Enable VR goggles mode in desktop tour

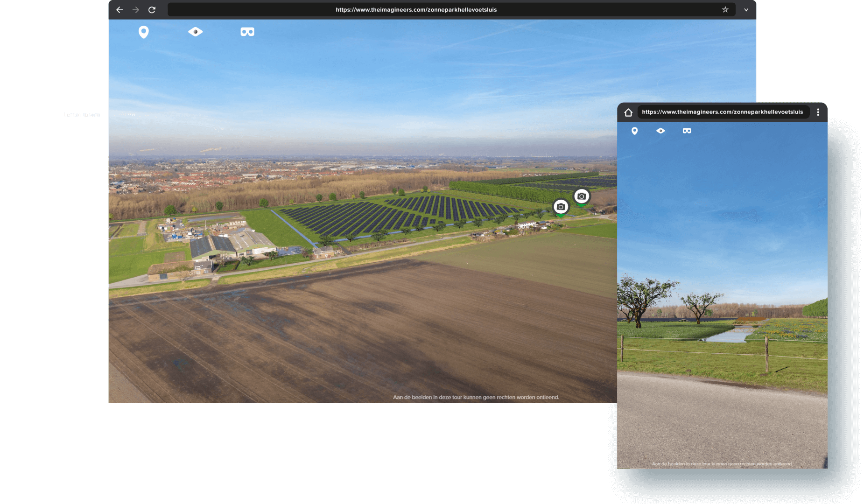tap(247, 32)
